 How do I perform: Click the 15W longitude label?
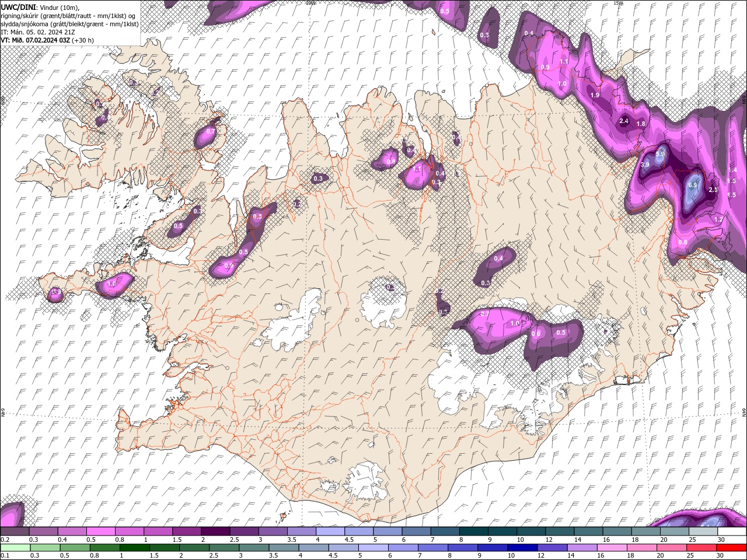click(618, 3)
